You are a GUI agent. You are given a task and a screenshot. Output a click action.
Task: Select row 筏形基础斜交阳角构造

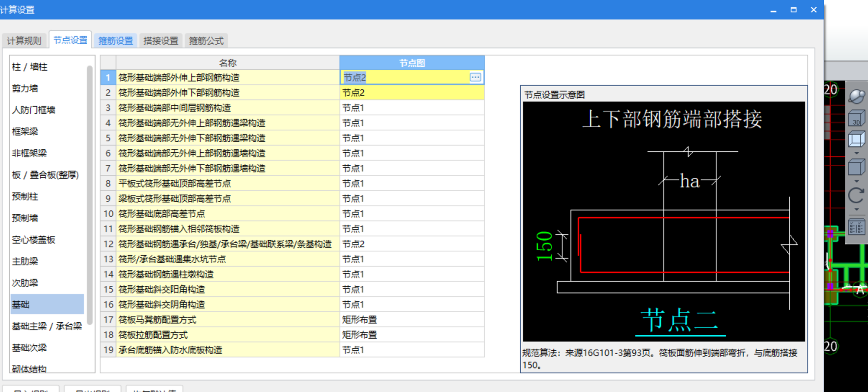227,289
